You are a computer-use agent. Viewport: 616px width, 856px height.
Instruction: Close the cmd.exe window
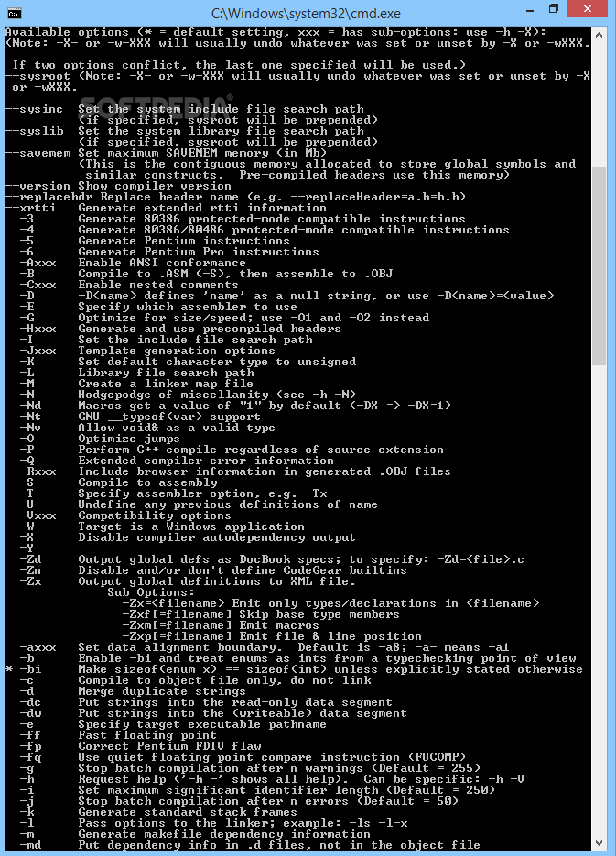(588, 9)
